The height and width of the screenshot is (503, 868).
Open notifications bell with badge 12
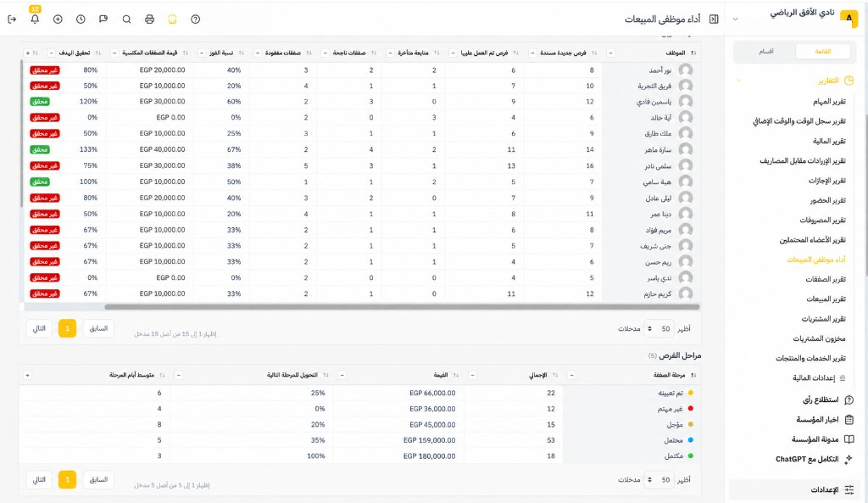[x=35, y=19]
